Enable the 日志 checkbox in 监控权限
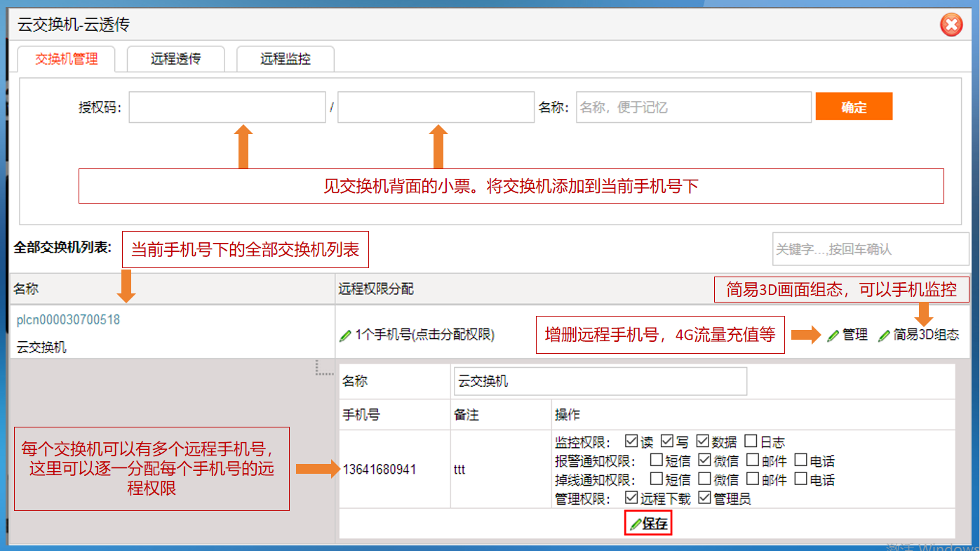Image resolution: width=980 pixels, height=551 pixels. pos(751,442)
